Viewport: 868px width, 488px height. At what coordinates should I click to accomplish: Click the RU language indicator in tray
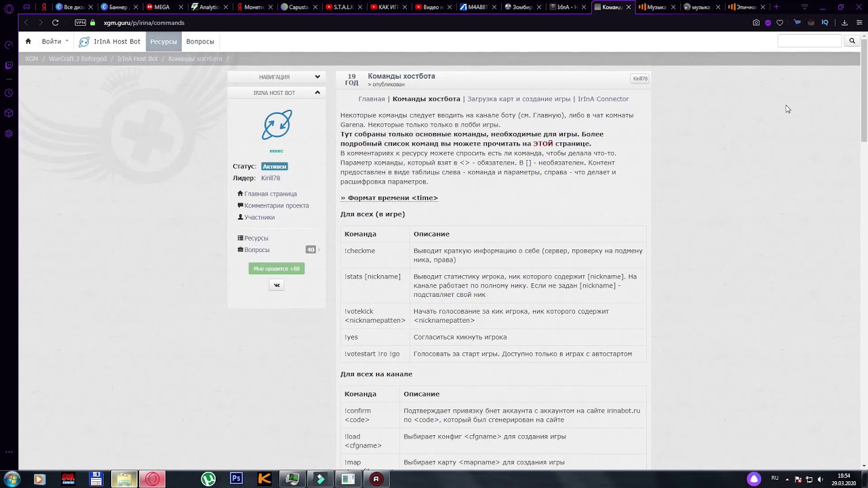point(774,479)
